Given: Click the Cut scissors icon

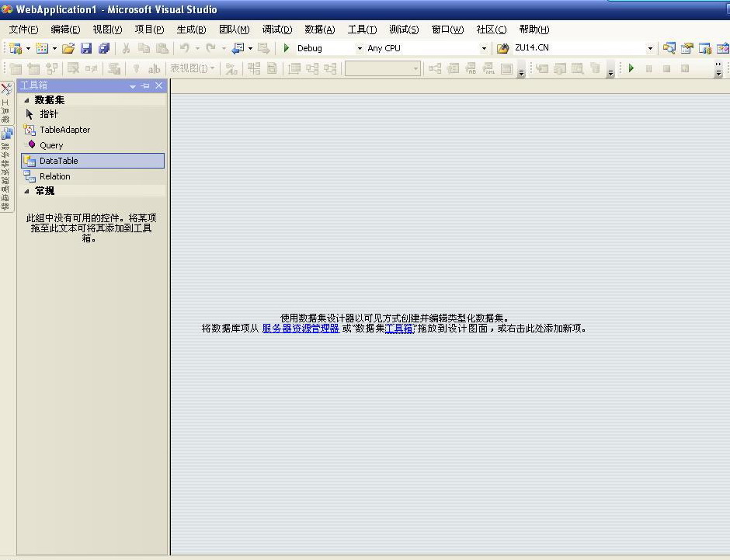Looking at the screenshot, I should [x=126, y=48].
